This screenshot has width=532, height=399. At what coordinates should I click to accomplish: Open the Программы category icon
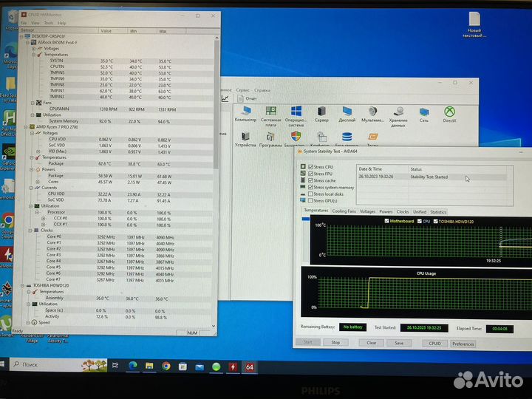[270, 139]
